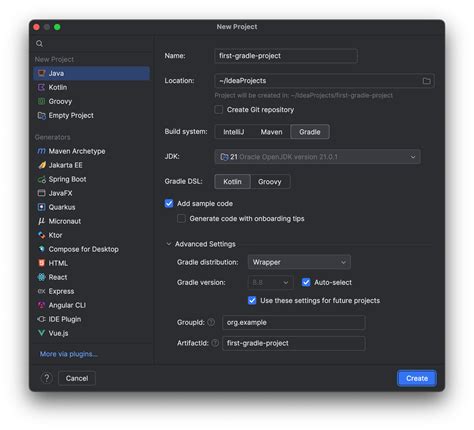The width and height of the screenshot is (474, 430).
Task: Open Gradle distribution Wrapper dropdown
Action: click(299, 262)
